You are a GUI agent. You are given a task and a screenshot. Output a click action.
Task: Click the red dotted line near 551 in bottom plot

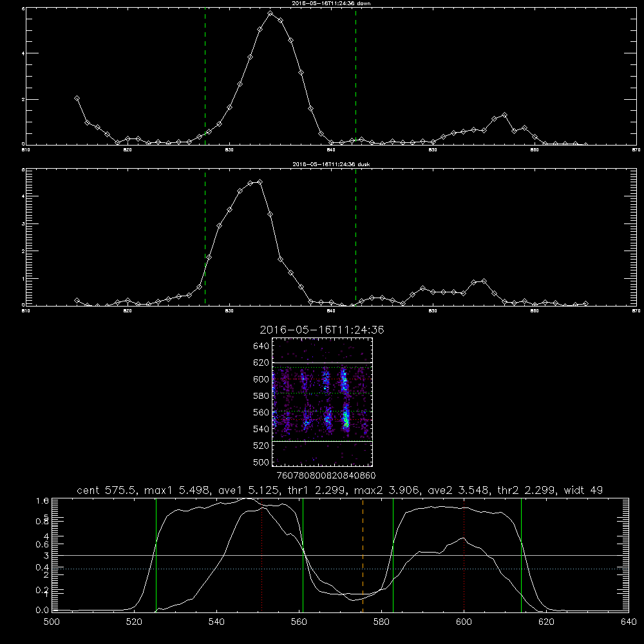click(x=261, y=555)
